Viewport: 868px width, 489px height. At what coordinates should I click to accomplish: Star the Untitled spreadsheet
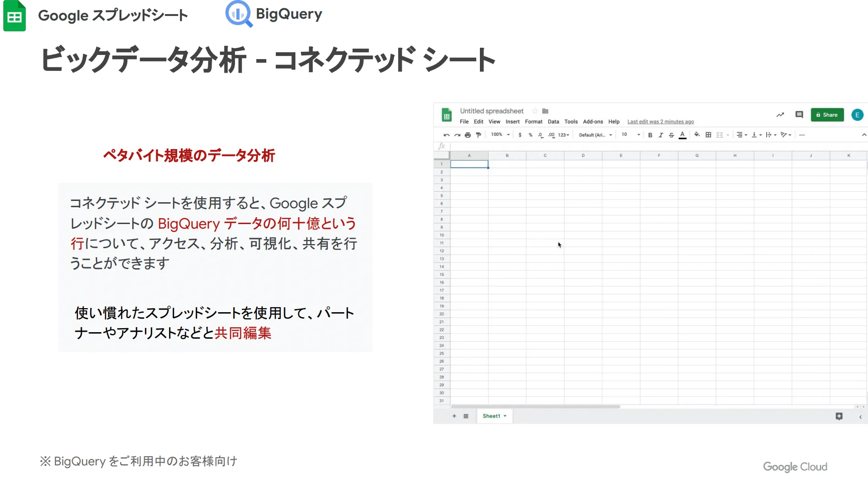(x=535, y=111)
